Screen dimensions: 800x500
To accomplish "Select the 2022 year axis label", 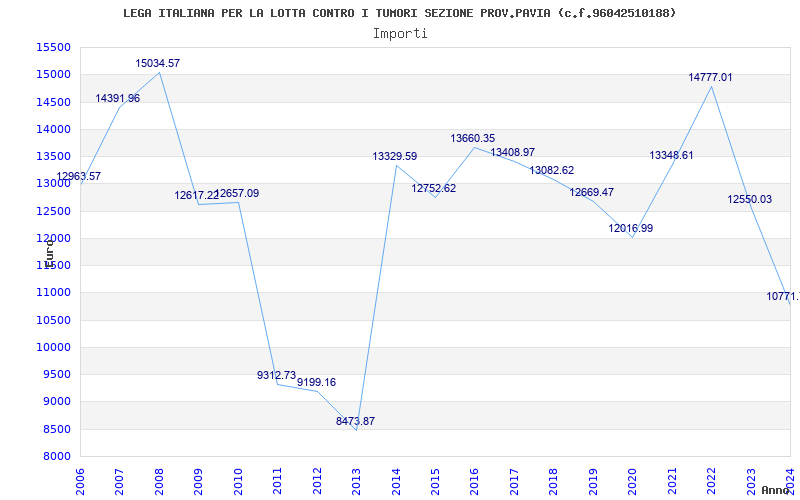I will pos(712,482).
